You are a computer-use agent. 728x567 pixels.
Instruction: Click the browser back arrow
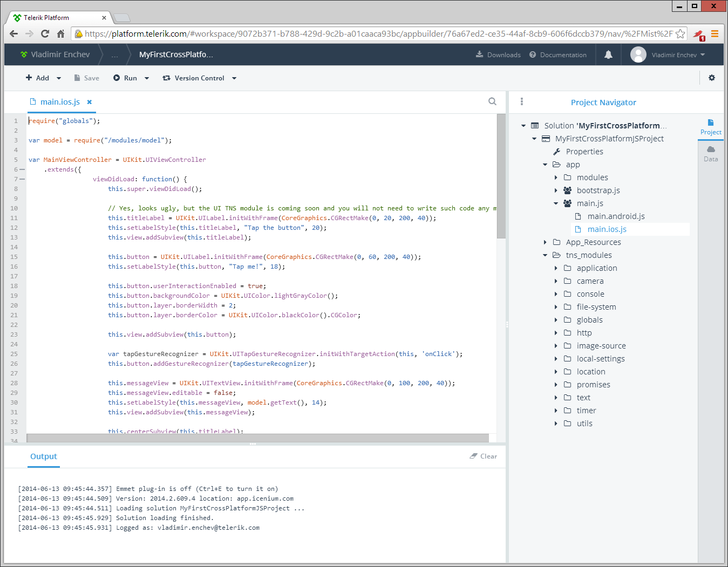coord(14,33)
